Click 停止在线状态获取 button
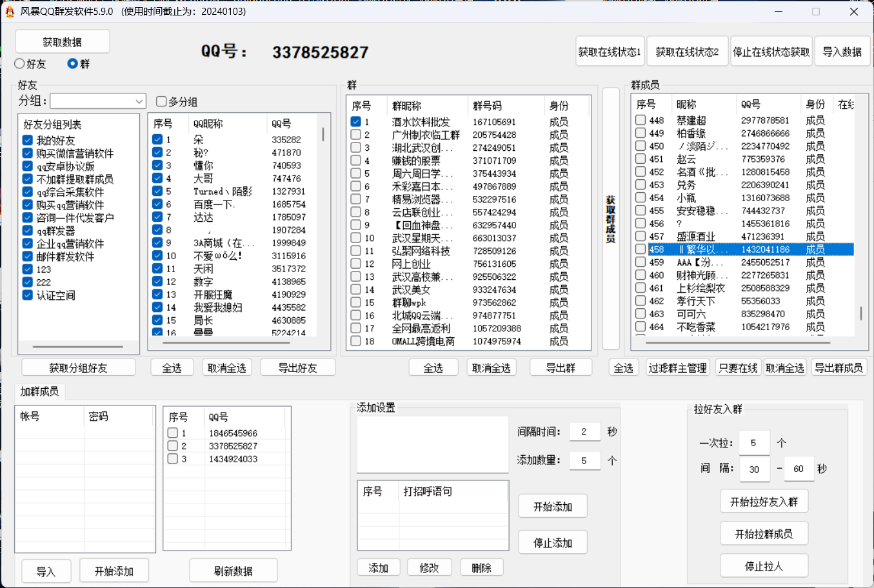 coord(771,52)
